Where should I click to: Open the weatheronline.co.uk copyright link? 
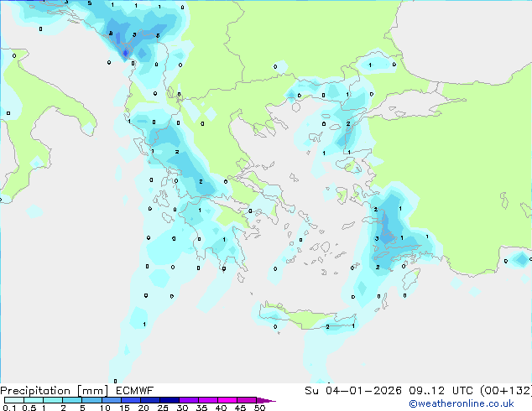coord(462,403)
